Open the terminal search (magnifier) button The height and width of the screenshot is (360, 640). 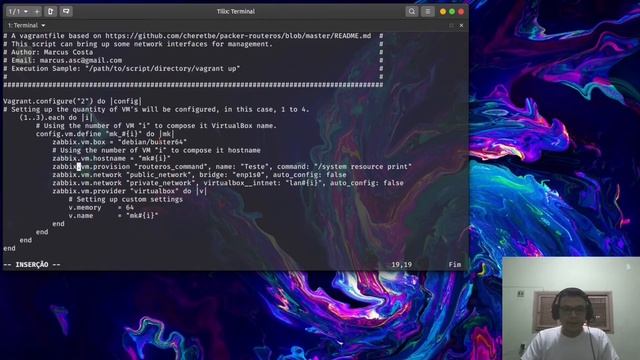[412, 11]
